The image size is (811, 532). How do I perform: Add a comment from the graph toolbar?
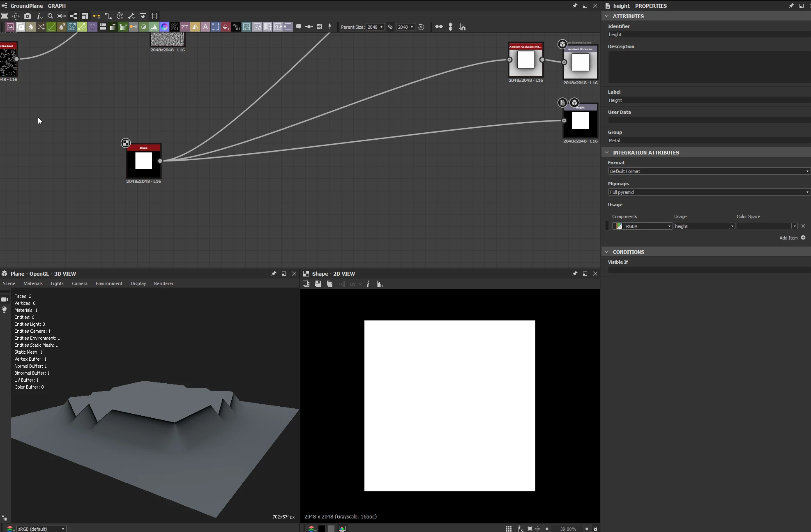(x=299, y=27)
